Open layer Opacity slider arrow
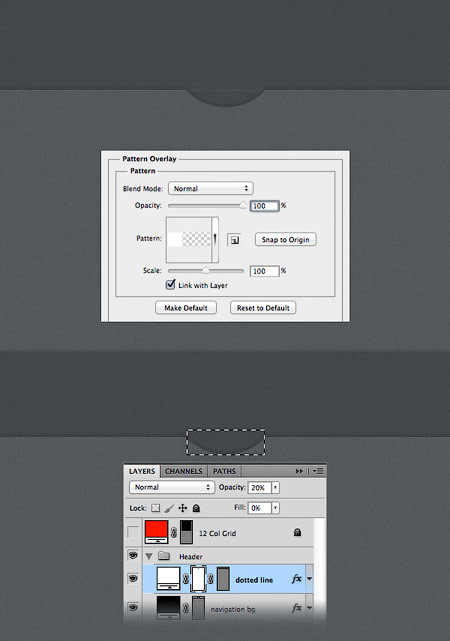The height and width of the screenshot is (641, 450). (275, 487)
